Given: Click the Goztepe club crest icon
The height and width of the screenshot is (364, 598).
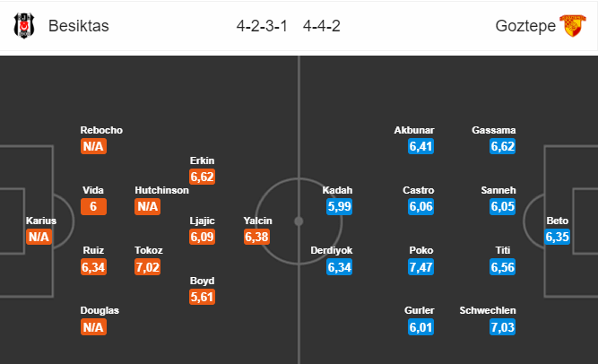Looking at the screenshot, I should pos(572,26).
